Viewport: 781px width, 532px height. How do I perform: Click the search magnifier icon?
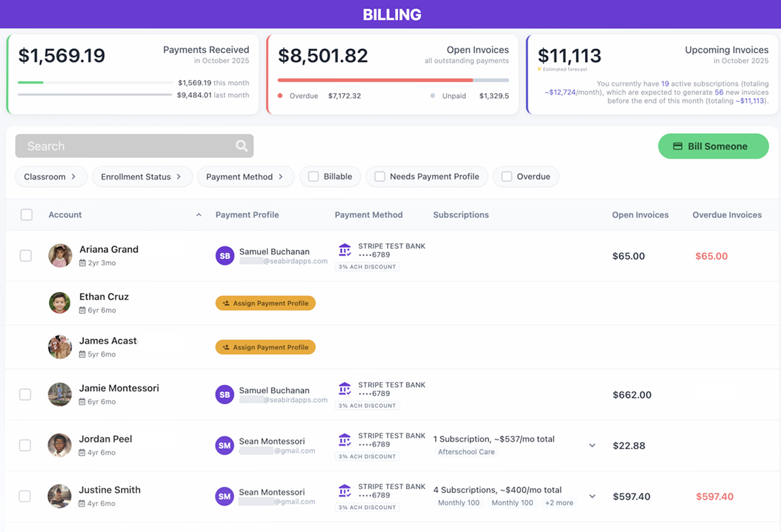click(242, 146)
